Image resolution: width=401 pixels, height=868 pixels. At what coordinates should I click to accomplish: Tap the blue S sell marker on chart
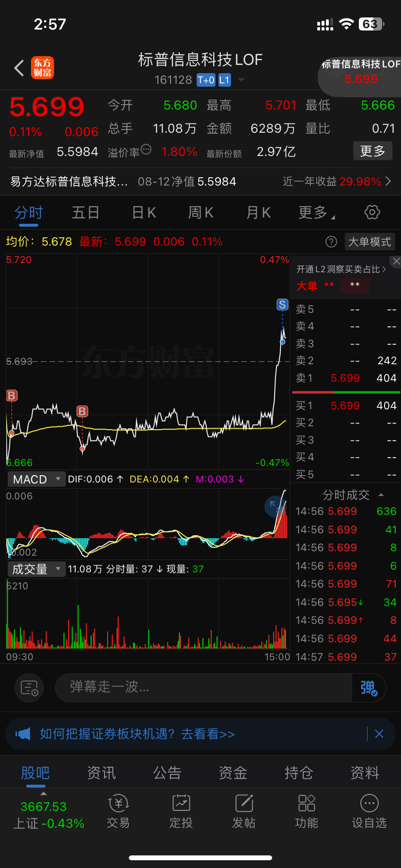coord(282,305)
